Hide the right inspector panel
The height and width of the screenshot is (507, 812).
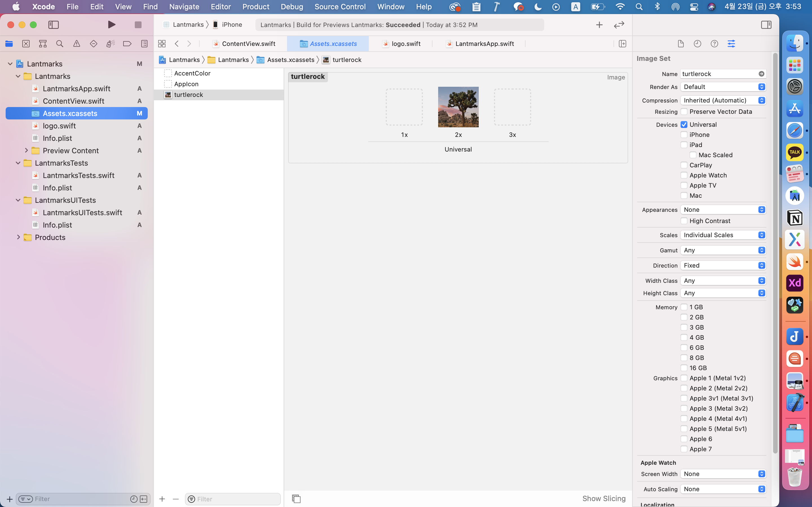coord(766,25)
